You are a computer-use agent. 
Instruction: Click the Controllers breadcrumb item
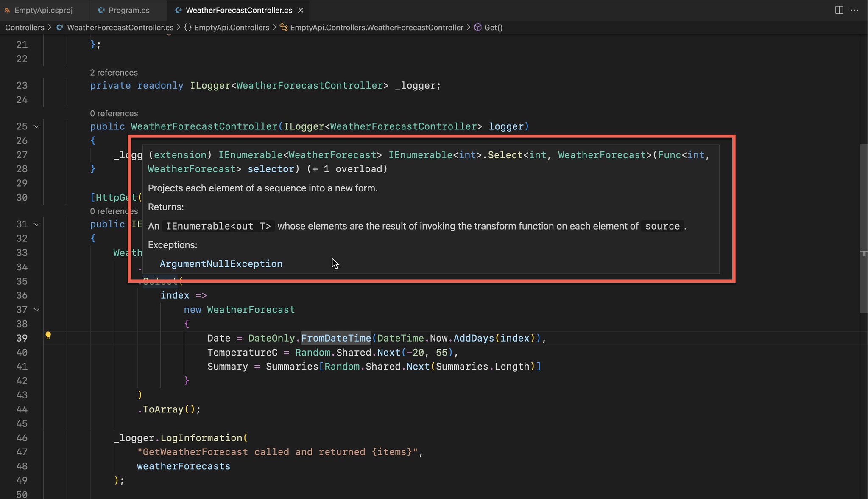[25, 27]
